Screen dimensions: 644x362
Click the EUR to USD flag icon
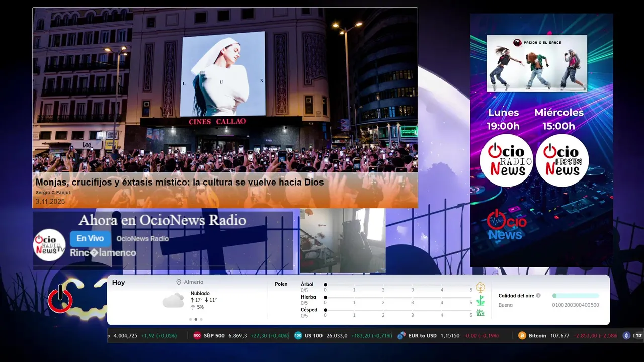click(401, 336)
